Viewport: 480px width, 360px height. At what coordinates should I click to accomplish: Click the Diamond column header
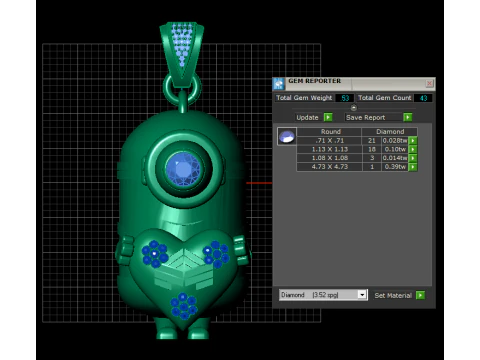click(x=390, y=132)
